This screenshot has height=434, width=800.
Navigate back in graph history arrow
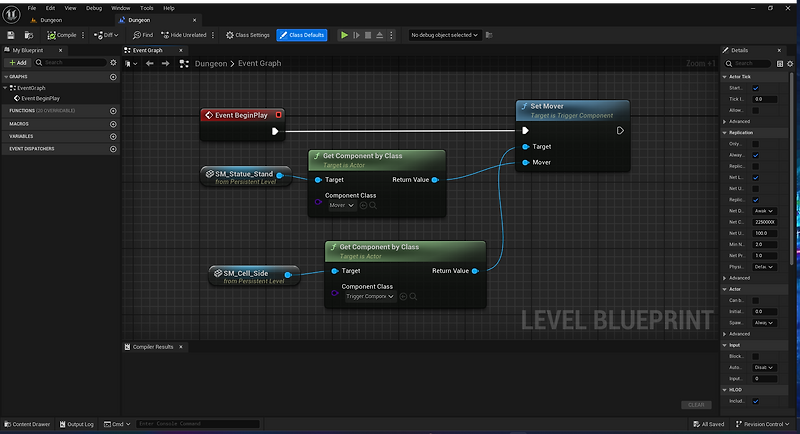click(150, 63)
